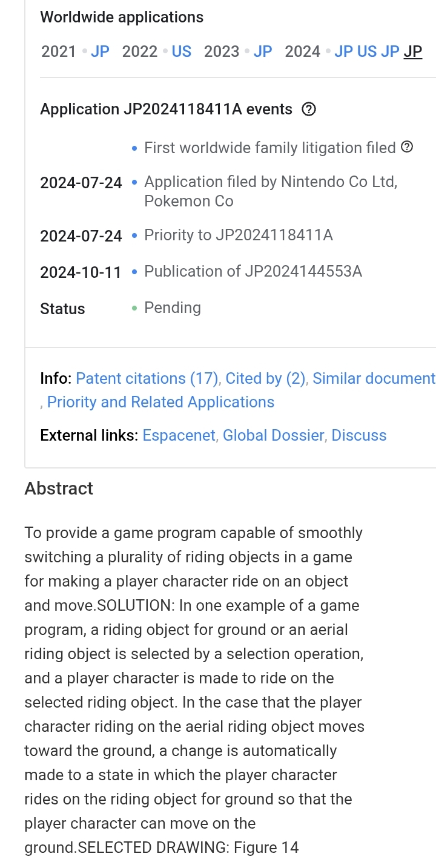This screenshot has height=868, width=436.
Task: Open the Espacenet external link
Action: click(179, 436)
